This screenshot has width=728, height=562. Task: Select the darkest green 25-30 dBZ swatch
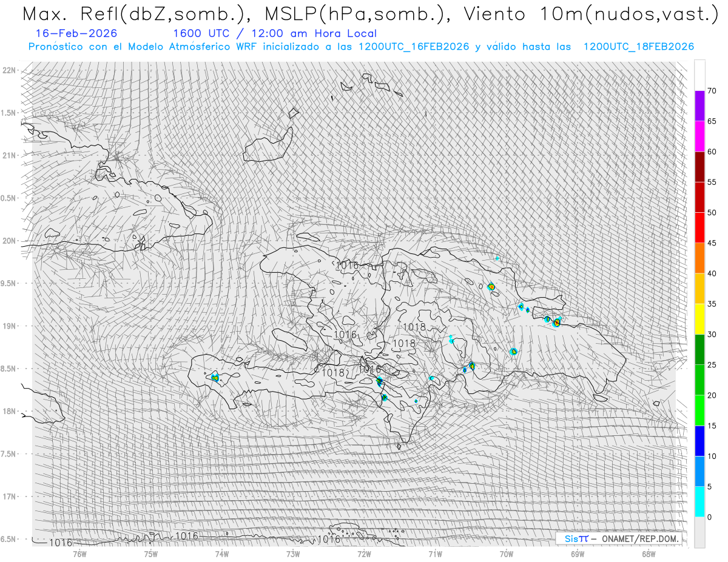click(x=699, y=350)
